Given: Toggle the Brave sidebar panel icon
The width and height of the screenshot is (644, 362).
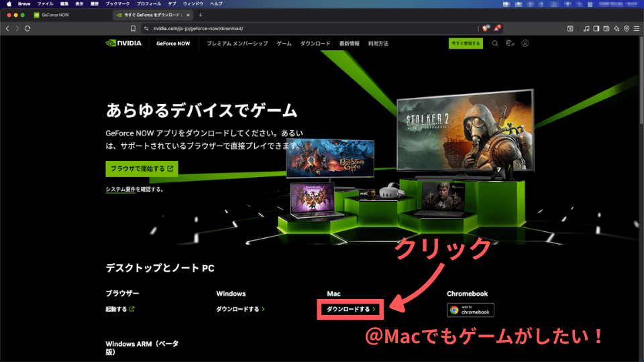Looking at the screenshot, I should click(x=596, y=28).
